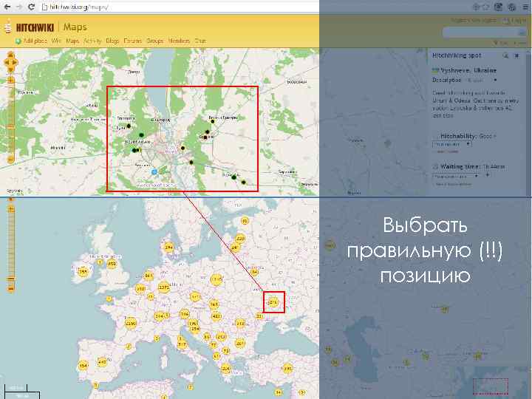Open the Vyshneve, Ukraine link
Screen dimensions: 532x399
click(x=468, y=70)
